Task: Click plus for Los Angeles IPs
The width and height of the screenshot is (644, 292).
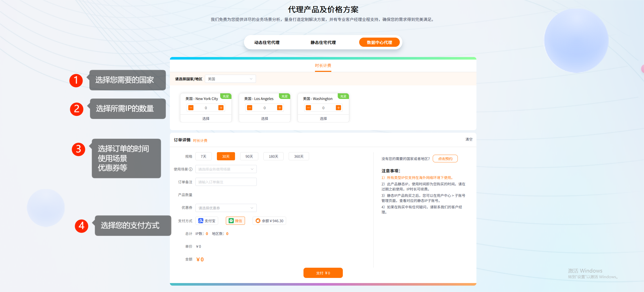Action: [x=279, y=108]
